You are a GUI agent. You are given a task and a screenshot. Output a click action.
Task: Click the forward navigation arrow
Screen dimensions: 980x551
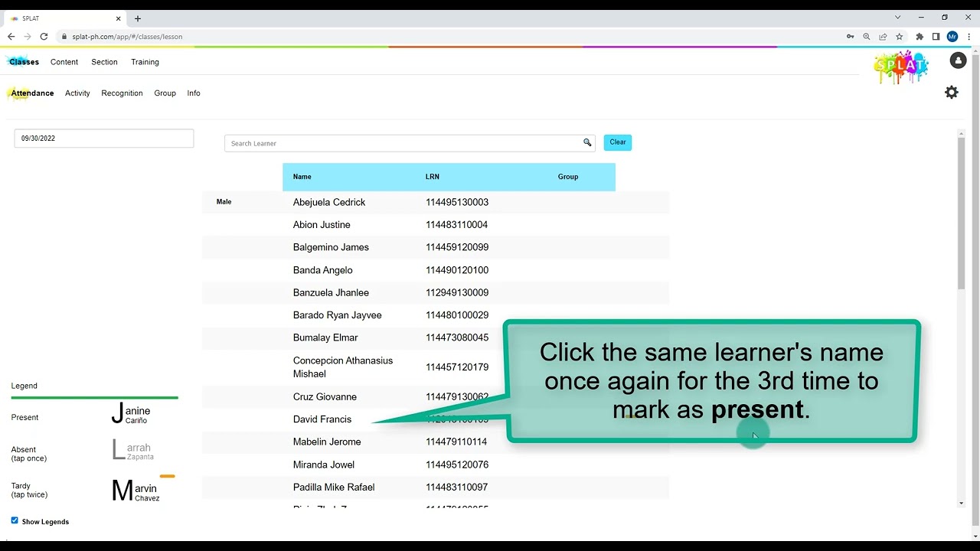coord(27,37)
